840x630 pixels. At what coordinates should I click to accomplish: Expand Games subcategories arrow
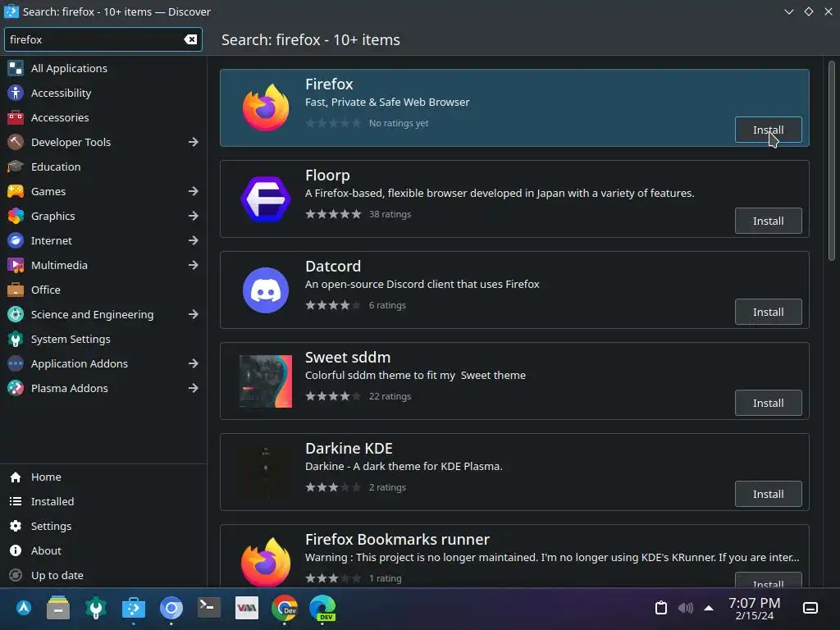194,191
